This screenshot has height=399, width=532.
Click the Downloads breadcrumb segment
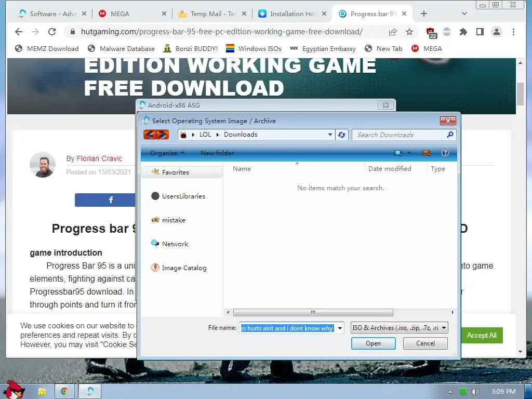[x=241, y=135]
